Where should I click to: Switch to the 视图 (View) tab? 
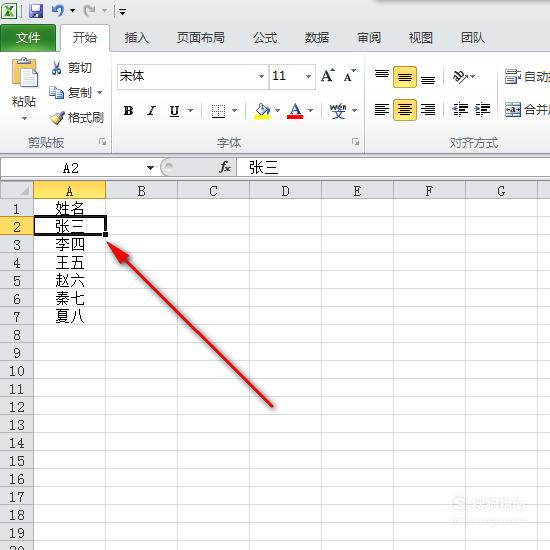point(421,38)
